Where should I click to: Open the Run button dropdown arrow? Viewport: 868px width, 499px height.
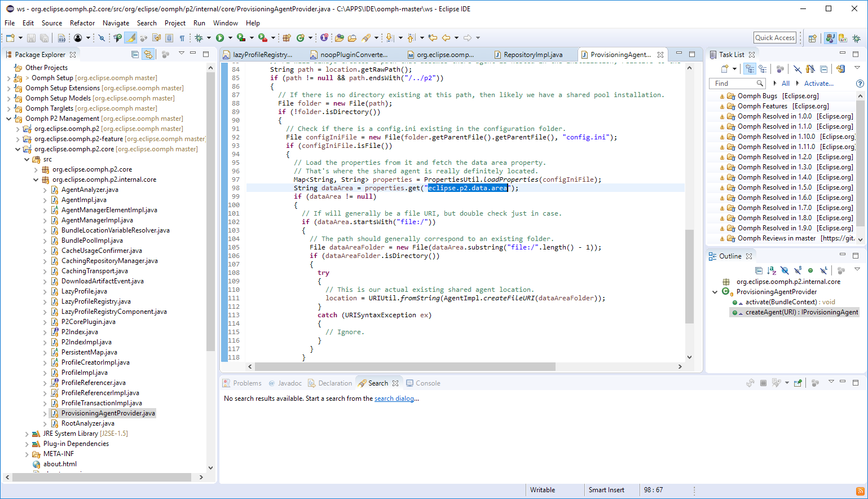(x=230, y=38)
